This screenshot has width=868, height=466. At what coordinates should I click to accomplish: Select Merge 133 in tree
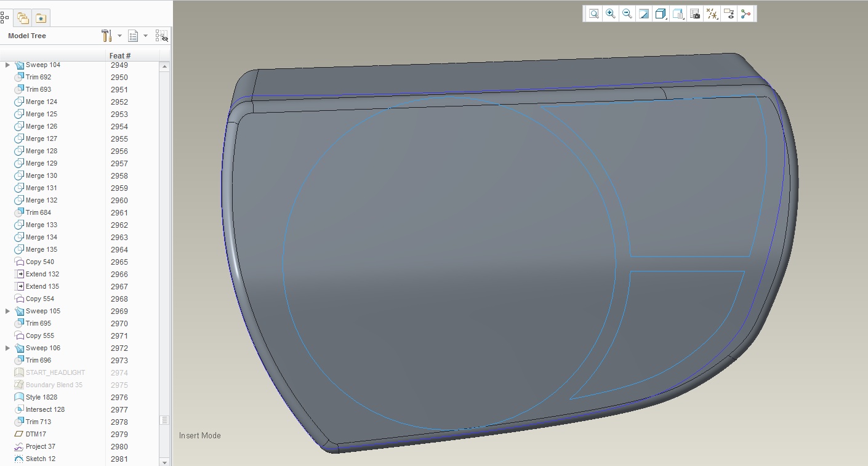[41, 225]
